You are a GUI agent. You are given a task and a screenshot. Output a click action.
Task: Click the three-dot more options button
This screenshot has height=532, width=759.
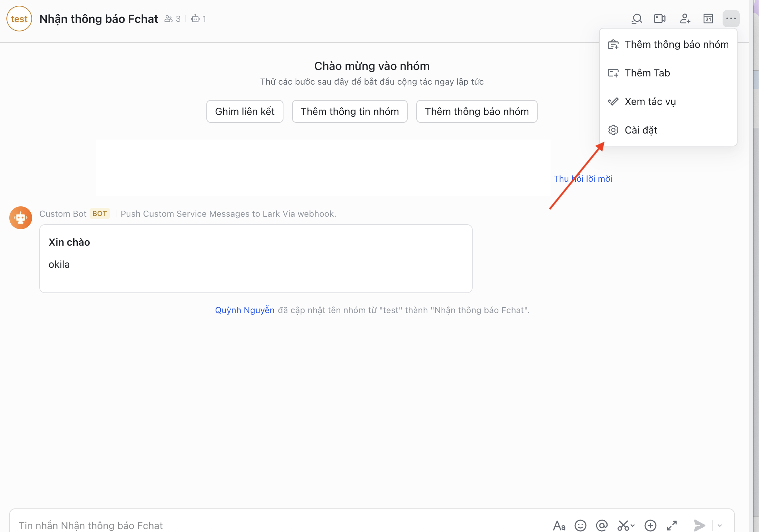731,19
